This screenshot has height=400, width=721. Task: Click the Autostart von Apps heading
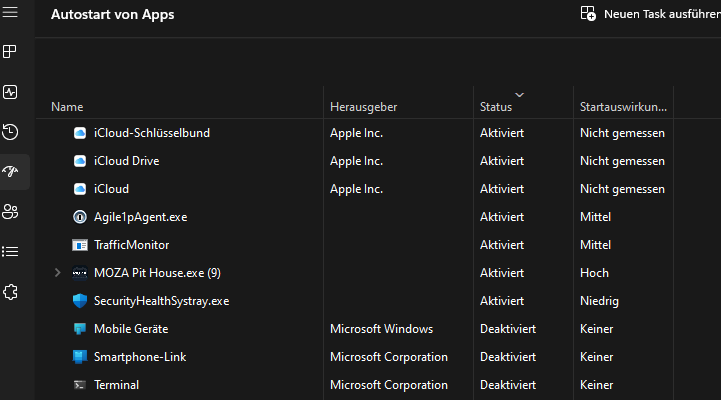pos(113,15)
